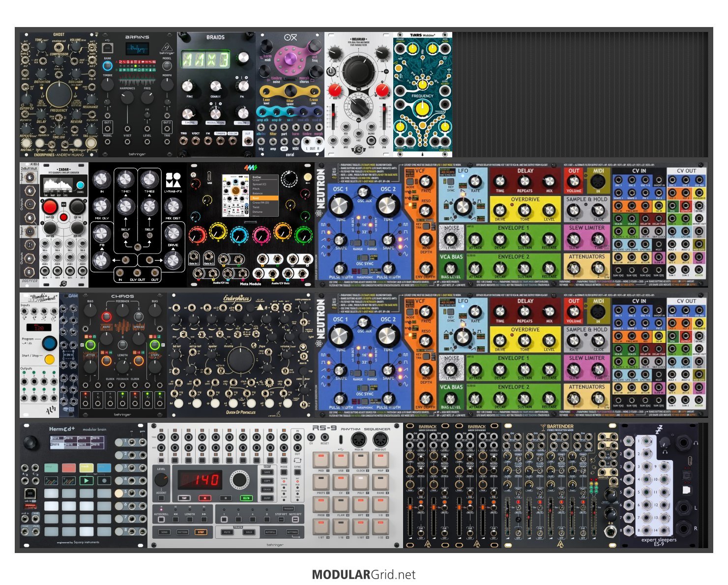Turn the large FREQUENCY knob on Ghost
The height and width of the screenshot is (585, 728).
pos(58,94)
